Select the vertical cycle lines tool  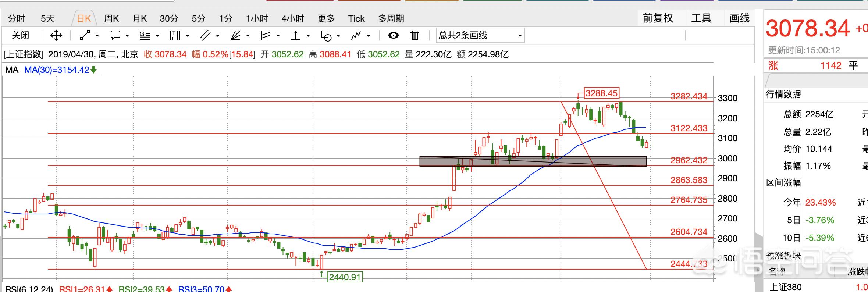(x=175, y=35)
